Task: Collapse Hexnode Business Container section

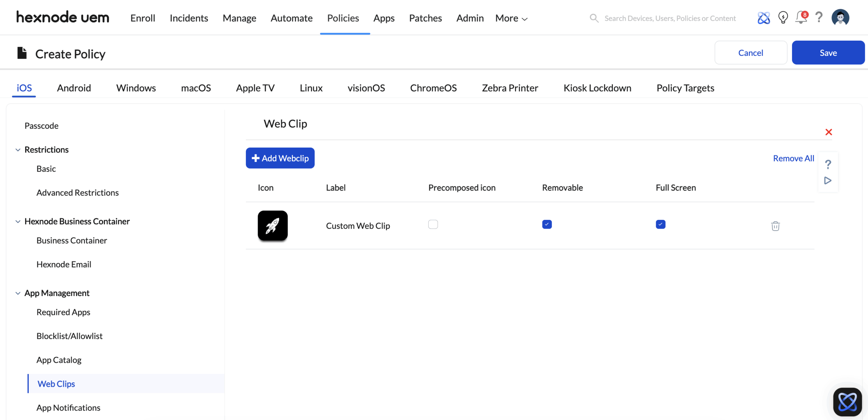Action: [x=18, y=222]
